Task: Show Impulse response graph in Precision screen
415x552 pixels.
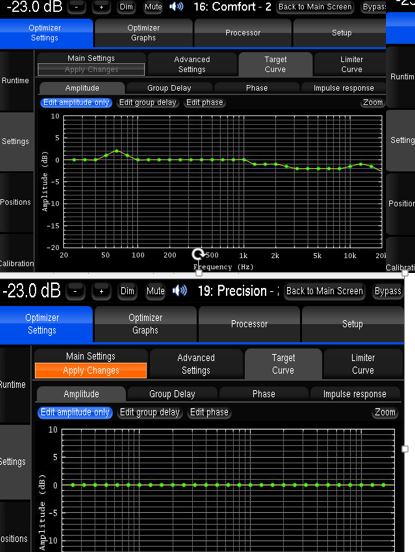Action: click(x=354, y=394)
